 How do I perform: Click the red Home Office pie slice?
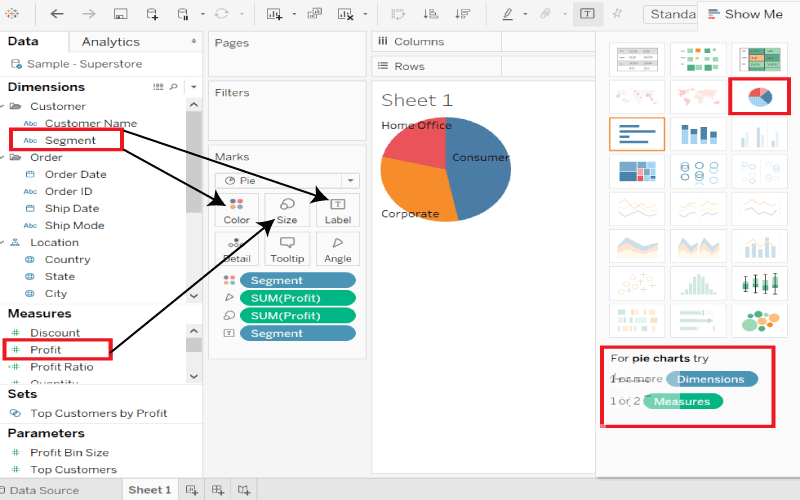pos(416,145)
